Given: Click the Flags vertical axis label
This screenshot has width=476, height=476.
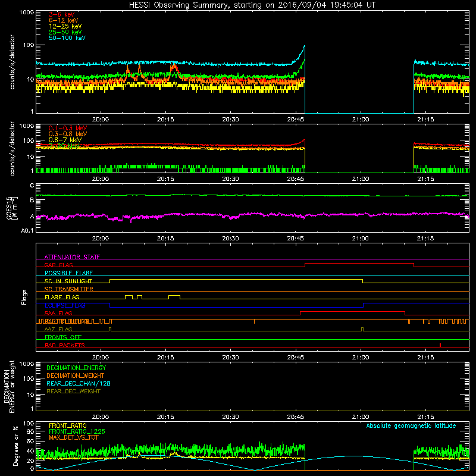Looking at the screenshot, I should 24,297.
